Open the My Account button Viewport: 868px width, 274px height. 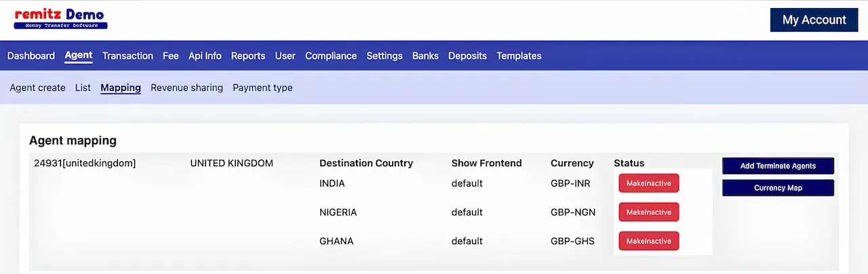pyautogui.click(x=814, y=20)
